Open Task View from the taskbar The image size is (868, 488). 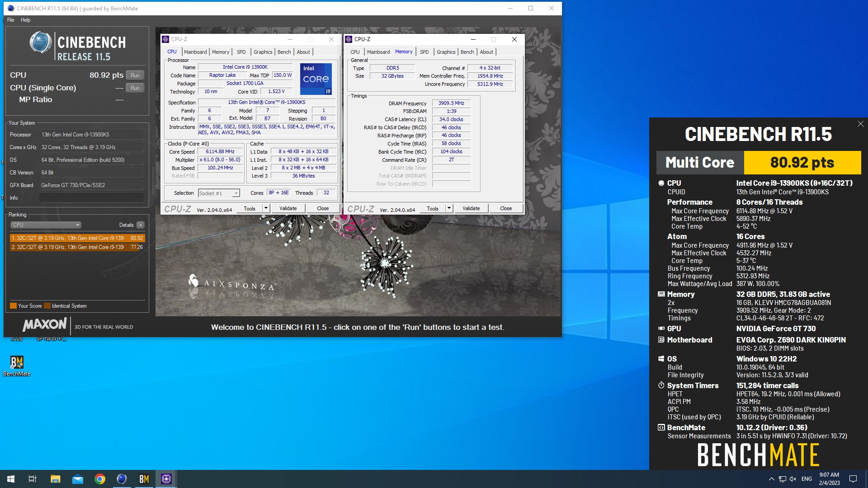click(33, 479)
